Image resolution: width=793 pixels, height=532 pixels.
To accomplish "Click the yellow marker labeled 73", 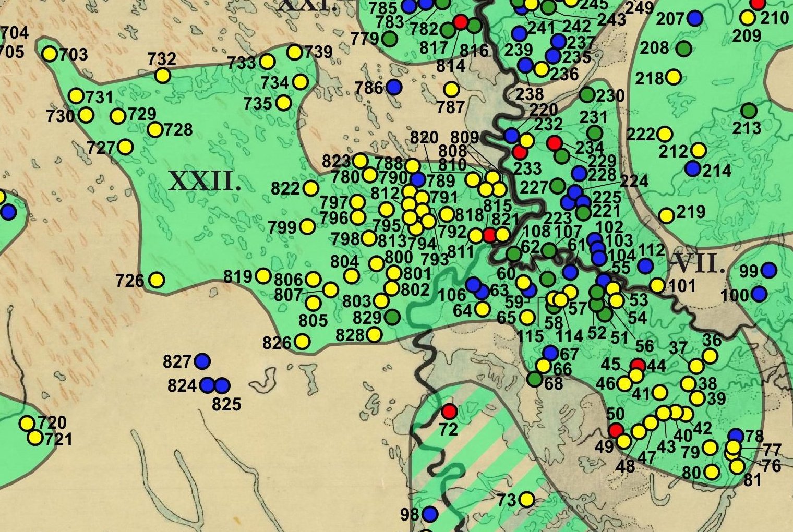I will [x=527, y=500].
